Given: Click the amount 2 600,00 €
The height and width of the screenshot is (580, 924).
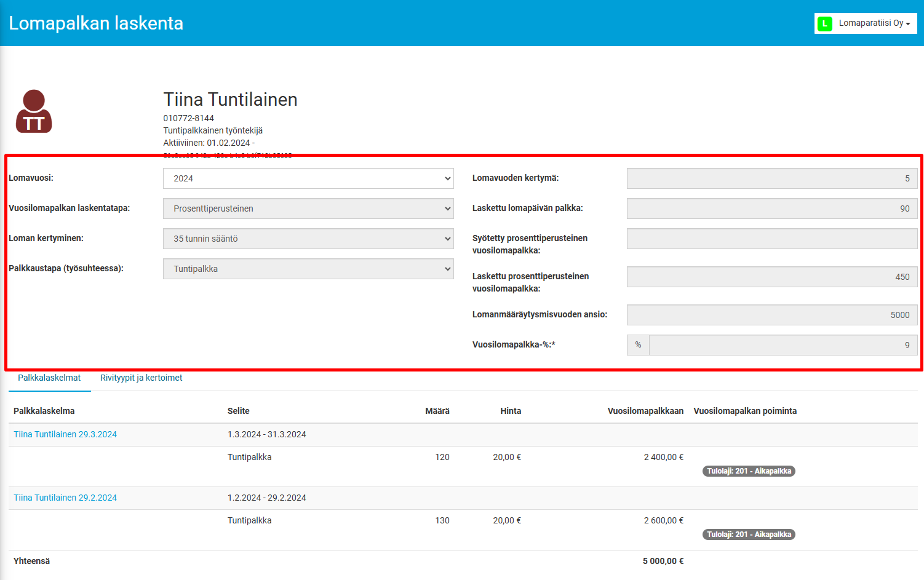Looking at the screenshot, I should point(664,520).
